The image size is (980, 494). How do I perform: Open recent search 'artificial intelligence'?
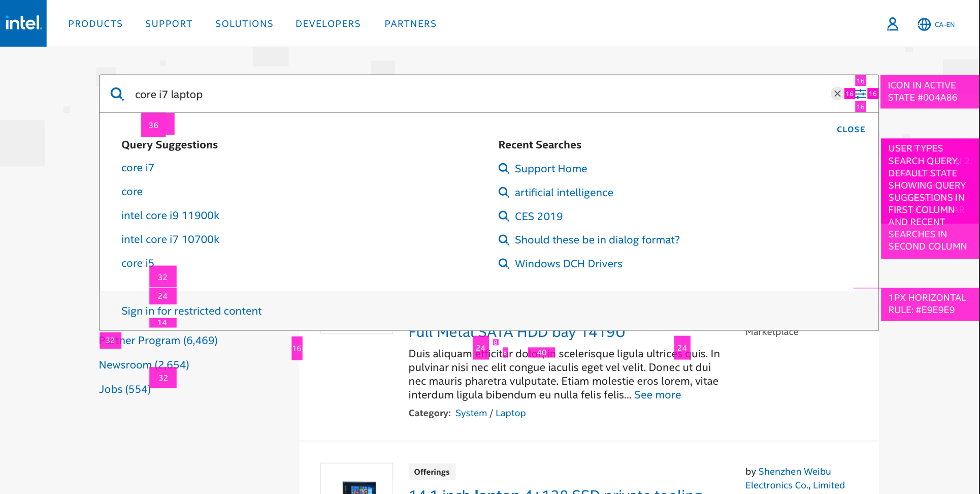564,193
